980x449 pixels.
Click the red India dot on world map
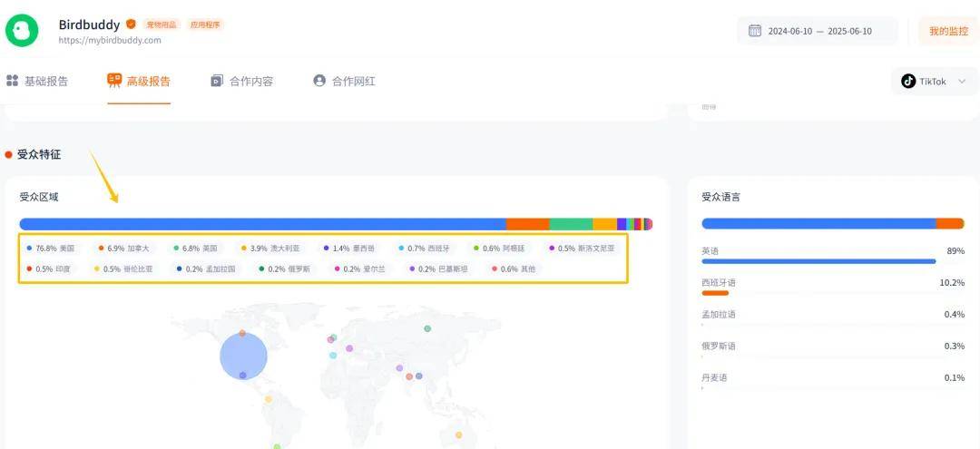(408, 376)
